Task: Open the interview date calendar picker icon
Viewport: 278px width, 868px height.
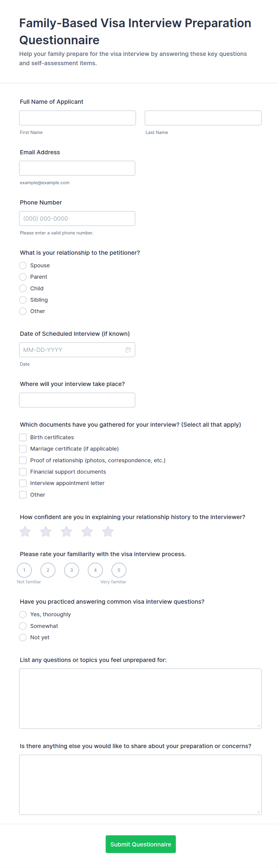Action: click(x=128, y=350)
